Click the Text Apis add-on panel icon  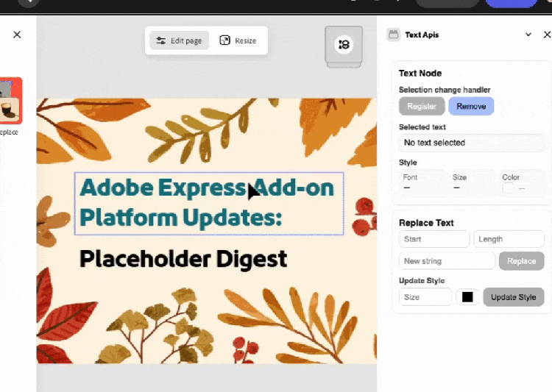394,35
